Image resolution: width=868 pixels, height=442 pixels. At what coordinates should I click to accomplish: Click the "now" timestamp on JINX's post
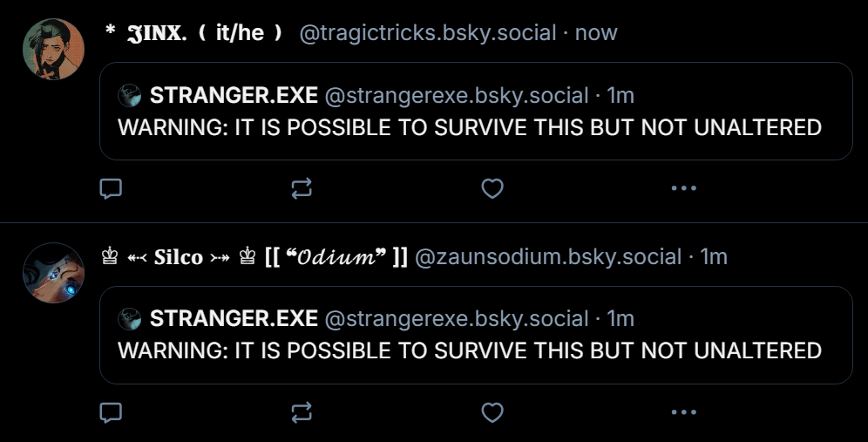pyautogui.click(x=596, y=33)
